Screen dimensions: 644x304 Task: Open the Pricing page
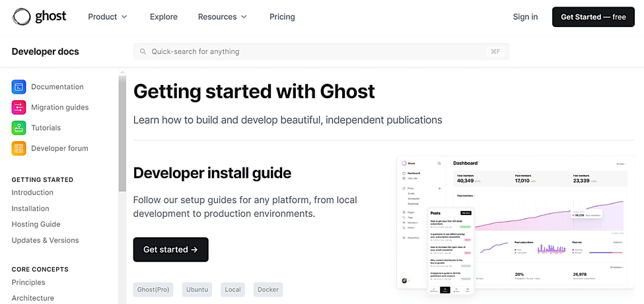[282, 16]
